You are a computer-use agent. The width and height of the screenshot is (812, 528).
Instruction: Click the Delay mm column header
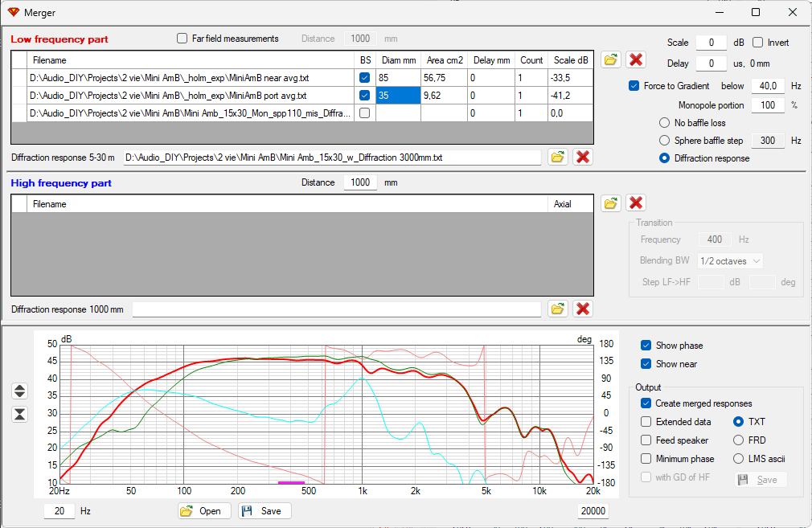pyautogui.click(x=491, y=60)
